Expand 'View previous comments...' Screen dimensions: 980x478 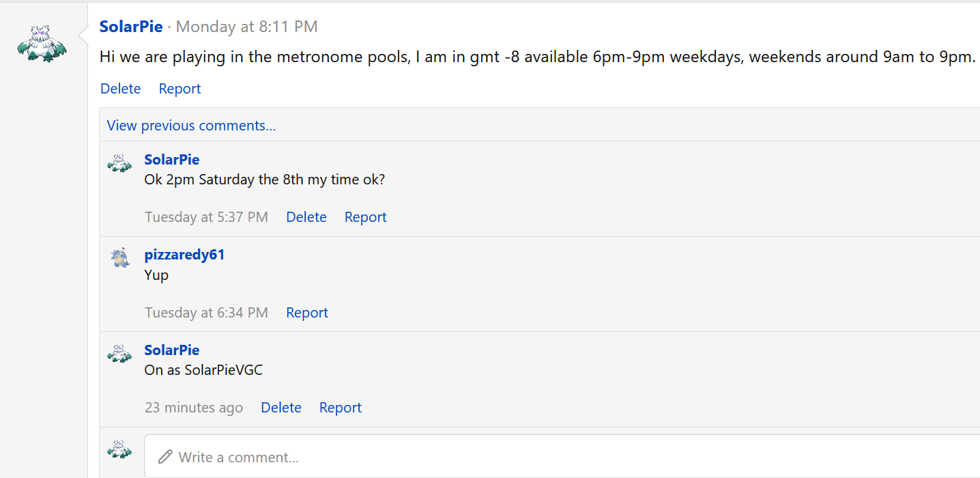tap(191, 126)
